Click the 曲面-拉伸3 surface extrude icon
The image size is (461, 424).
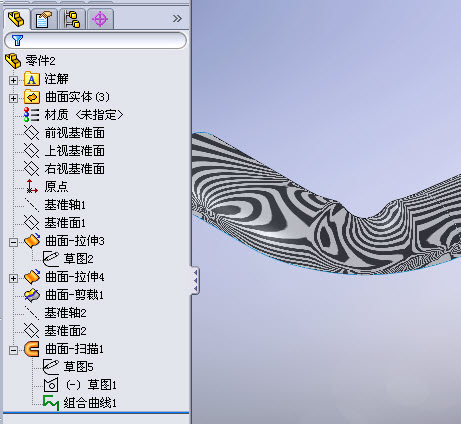pyautogui.click(x=32, y=241)
